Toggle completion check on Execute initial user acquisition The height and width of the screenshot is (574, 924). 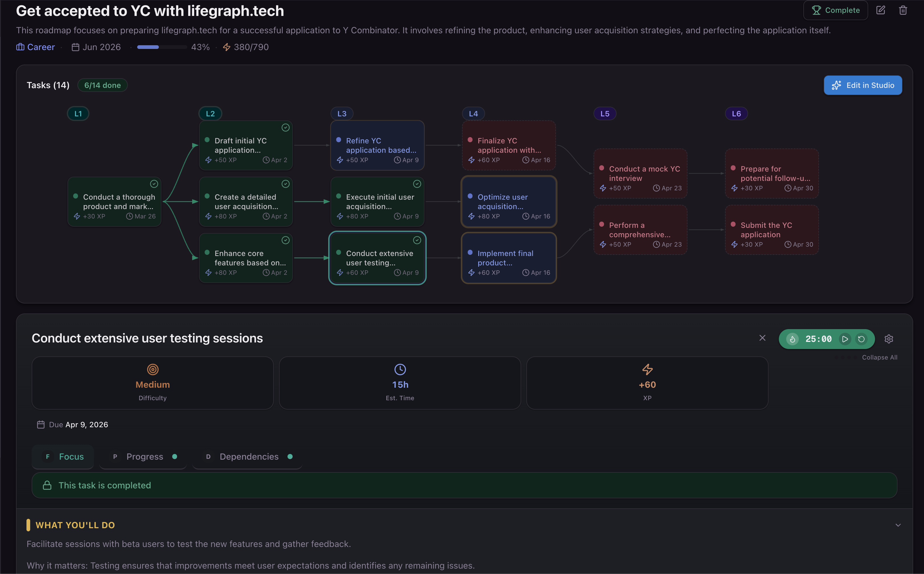(x=417, y=184)
